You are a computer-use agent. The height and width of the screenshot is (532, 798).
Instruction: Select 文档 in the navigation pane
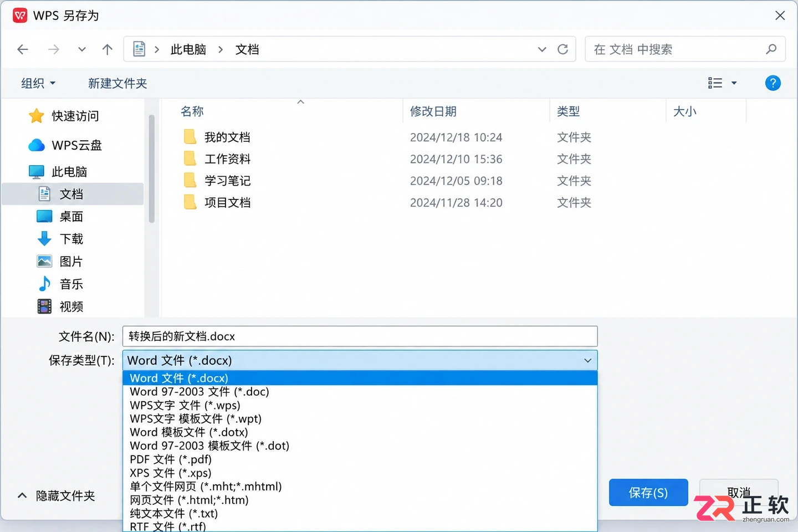(x=73, y=194)
